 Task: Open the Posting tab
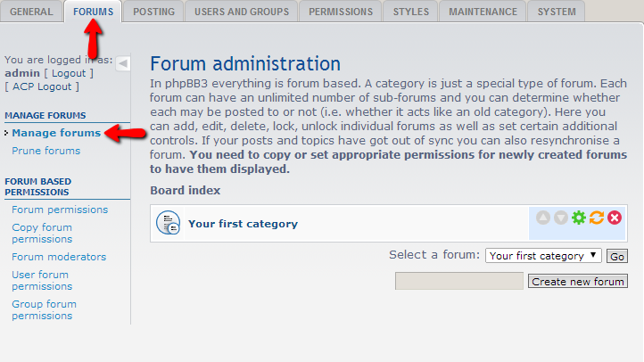[153, 12]
